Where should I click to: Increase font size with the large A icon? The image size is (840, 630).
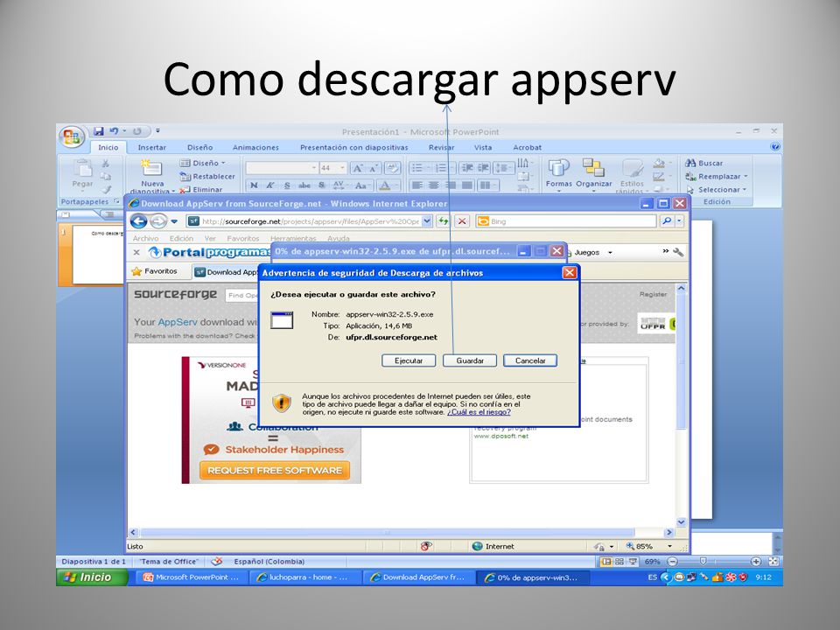(357, 168)
